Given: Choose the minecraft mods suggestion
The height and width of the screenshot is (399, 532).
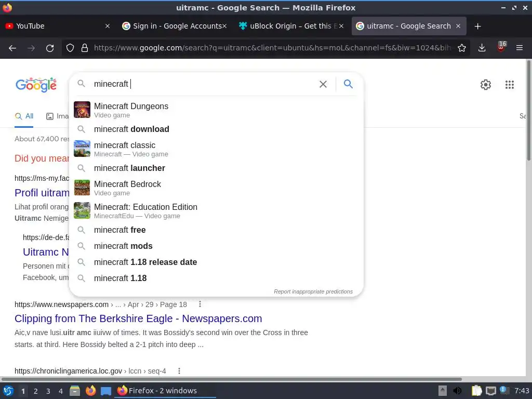Looking at the screenshot, I should coord(216,246).
